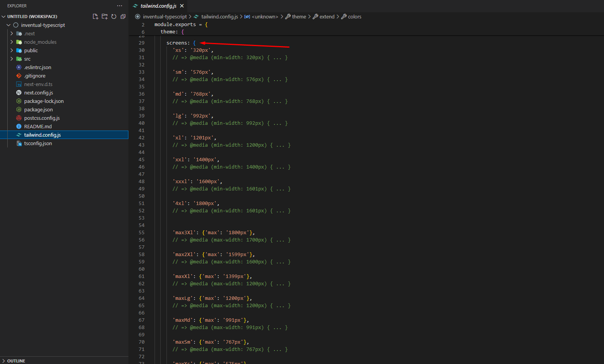The height and width of the screenshot is (364, 604).
Task: Click tailwind.config.js breadcrumb segment
Action: click(x=220, y=17)
